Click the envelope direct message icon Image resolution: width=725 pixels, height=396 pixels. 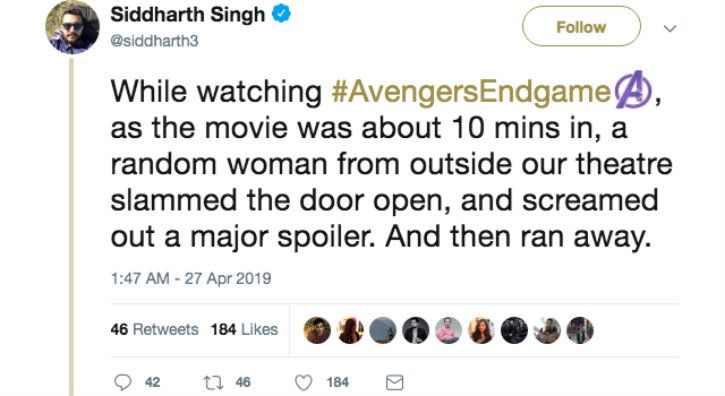(x=394, y=383)
